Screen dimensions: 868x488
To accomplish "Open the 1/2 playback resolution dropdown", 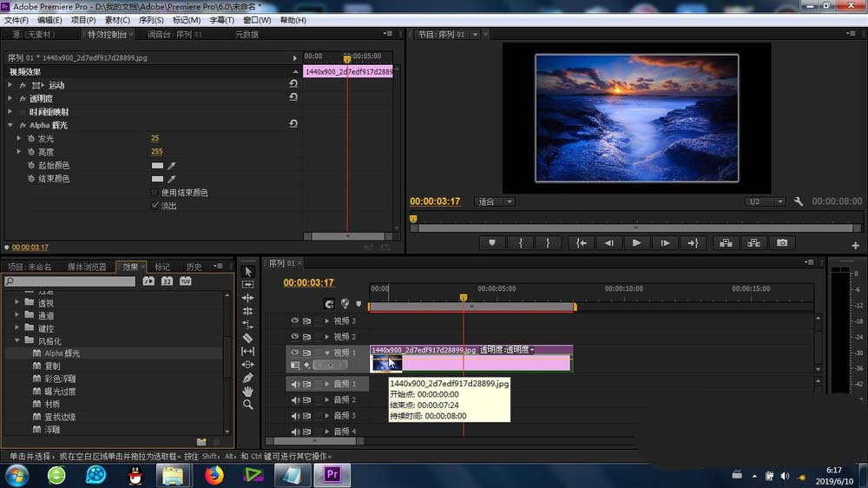I will click(765, 201).
